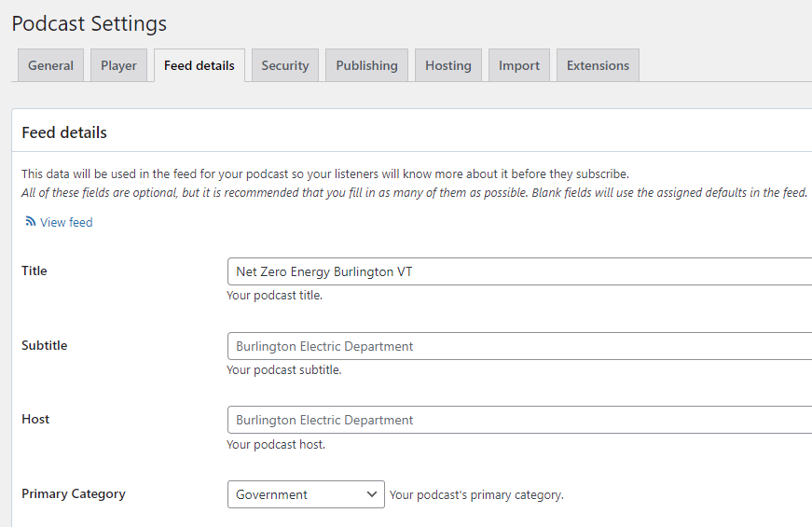The width and height of the screenshot is (812, 527).
Task: Select the Feed details tab
Action: point(200,65)
